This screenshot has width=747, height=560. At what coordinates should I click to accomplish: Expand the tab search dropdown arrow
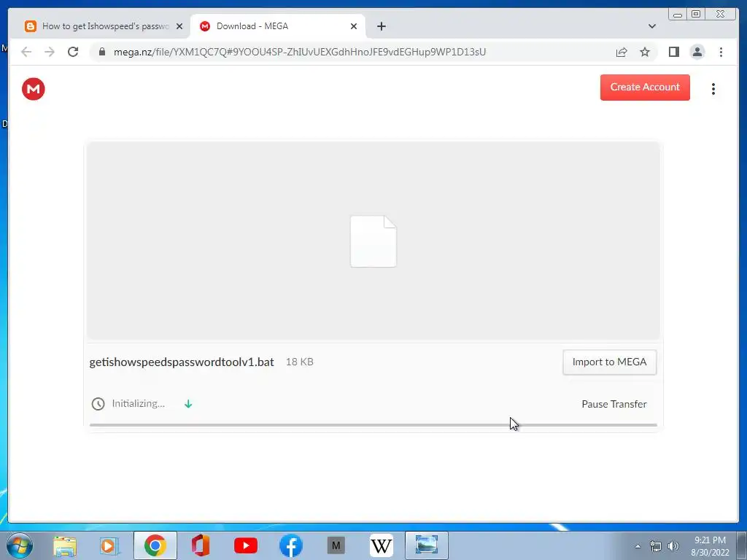click(x=651, y=26)
